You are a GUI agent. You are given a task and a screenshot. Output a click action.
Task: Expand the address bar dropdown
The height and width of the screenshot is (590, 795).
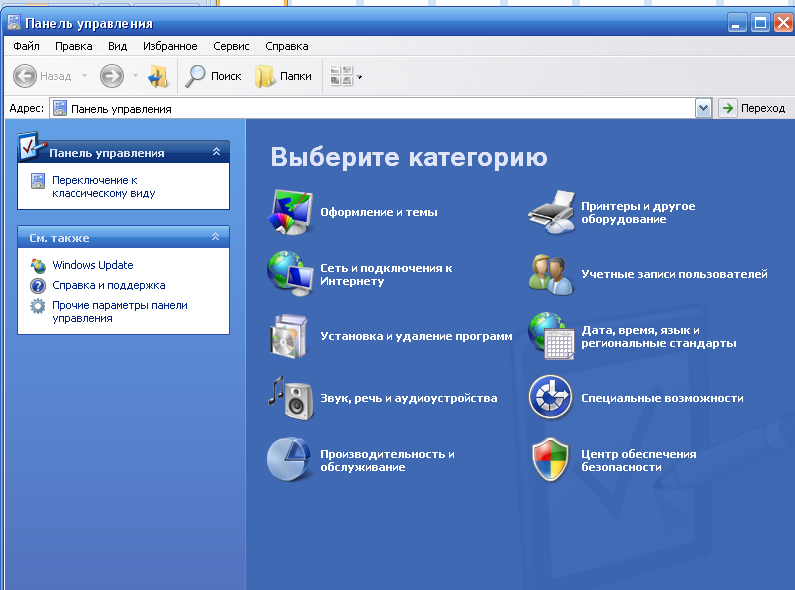pos(703,108)
